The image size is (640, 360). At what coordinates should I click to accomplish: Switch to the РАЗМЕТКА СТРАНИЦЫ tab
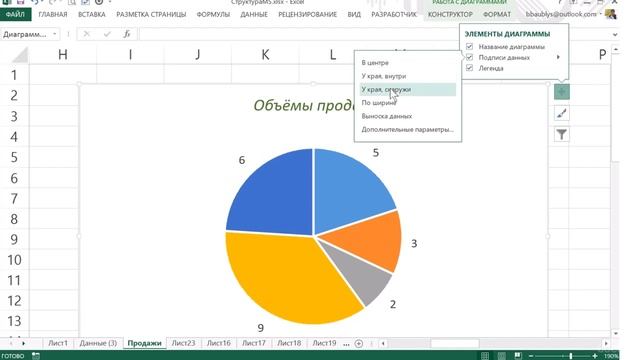pos(151,14)
